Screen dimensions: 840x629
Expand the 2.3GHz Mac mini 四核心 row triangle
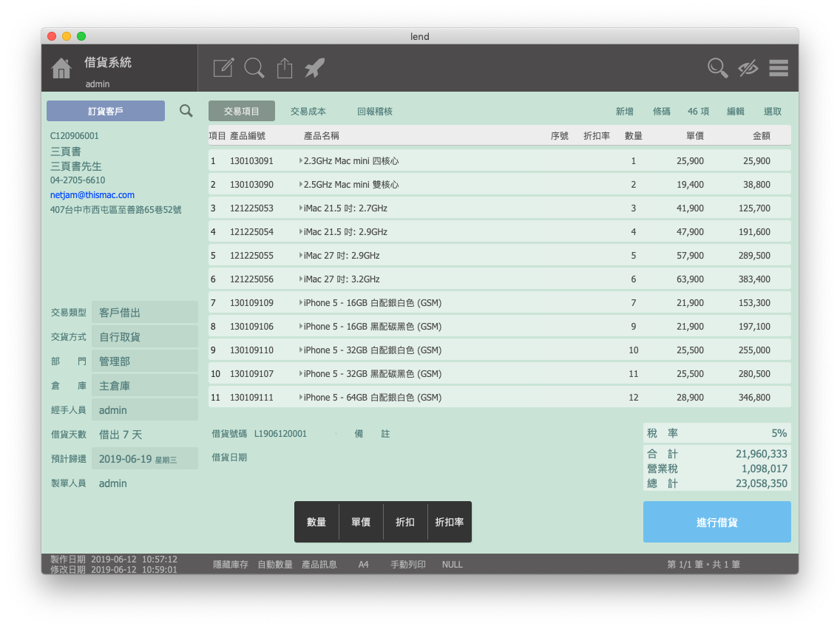click(x=300, y=160)
